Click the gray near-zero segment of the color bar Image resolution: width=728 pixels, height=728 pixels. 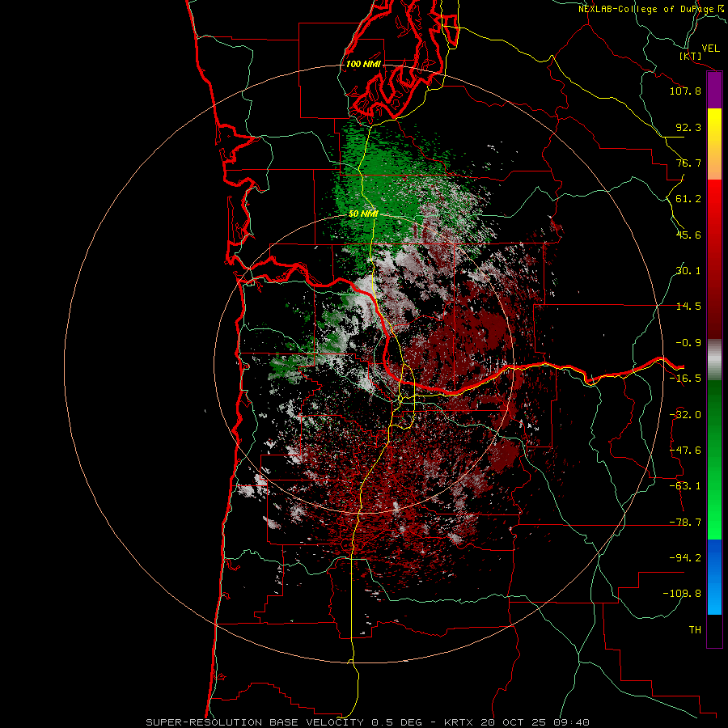[x=714, y=360]
